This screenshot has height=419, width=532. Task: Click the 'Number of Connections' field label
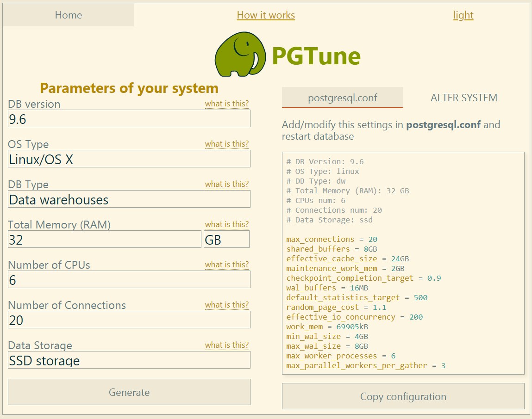point(67,305)
